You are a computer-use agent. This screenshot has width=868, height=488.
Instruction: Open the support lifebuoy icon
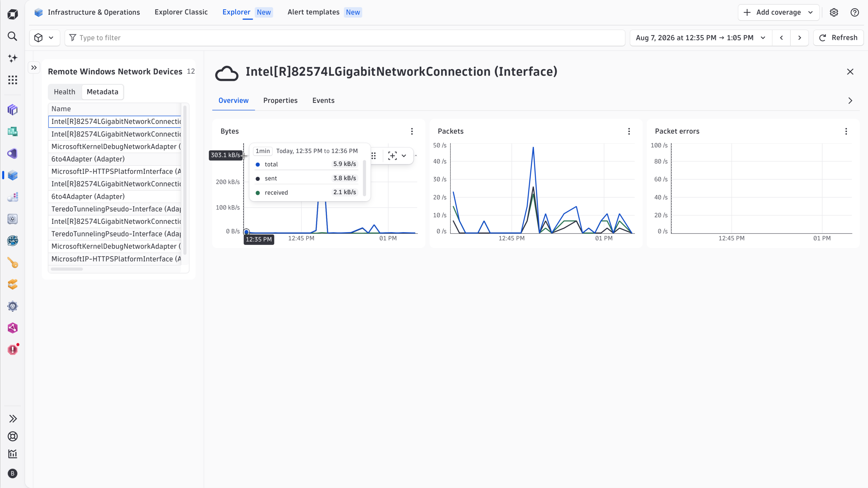point(13,436)
